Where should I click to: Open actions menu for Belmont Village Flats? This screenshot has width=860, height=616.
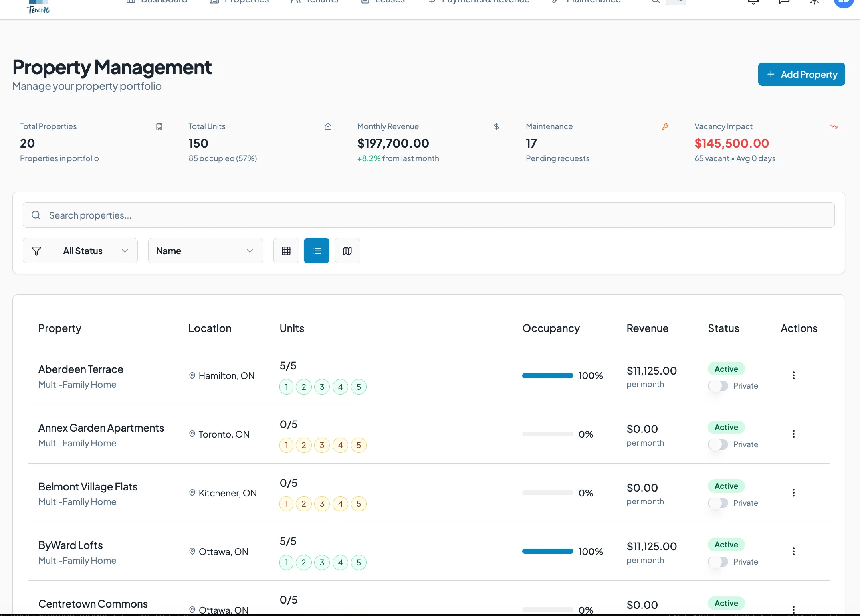click(x=793, y=493)
